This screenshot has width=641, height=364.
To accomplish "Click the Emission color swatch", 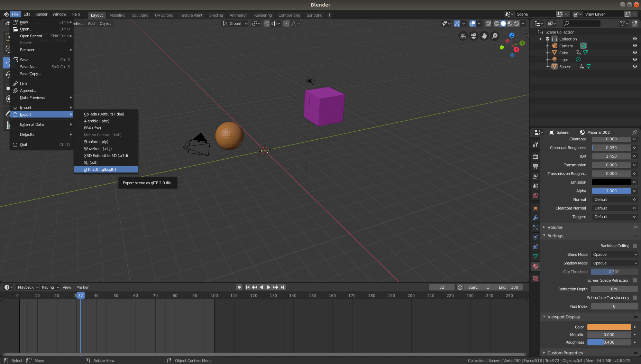I will click(611, 182).
